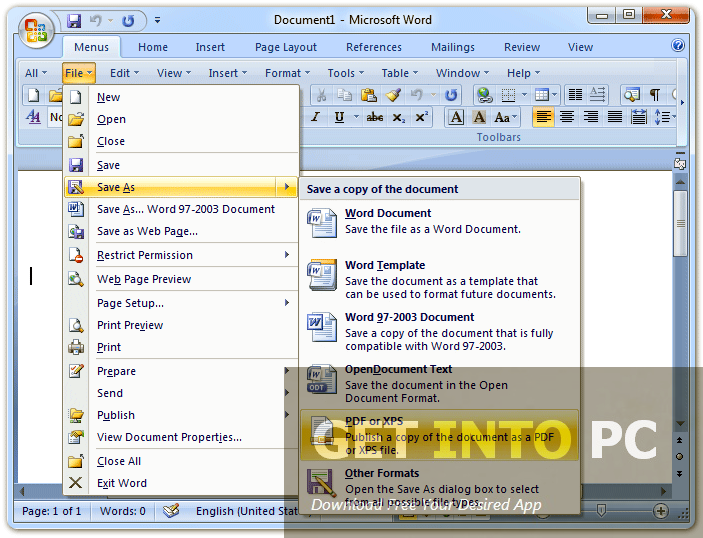Click Select Browse Object circle button

[x=680, y=456]
